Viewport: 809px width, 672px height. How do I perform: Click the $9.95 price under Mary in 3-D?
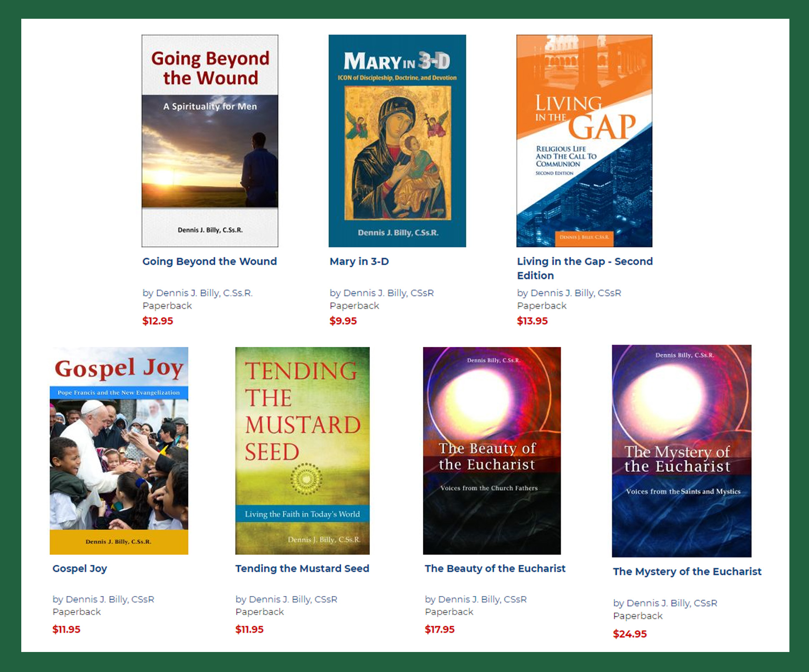(343, 321)
